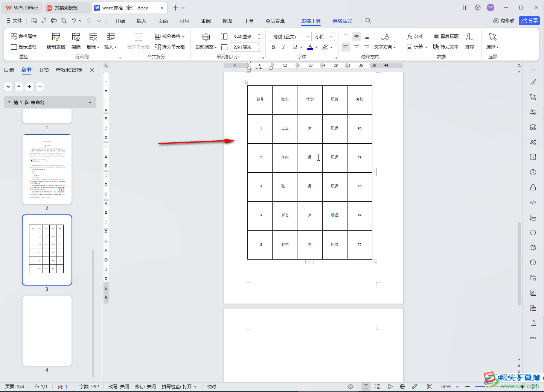The width and height of the screenshot is (544, 392).
Task: Set middle-left cell alignment
Action: point(346,47)
